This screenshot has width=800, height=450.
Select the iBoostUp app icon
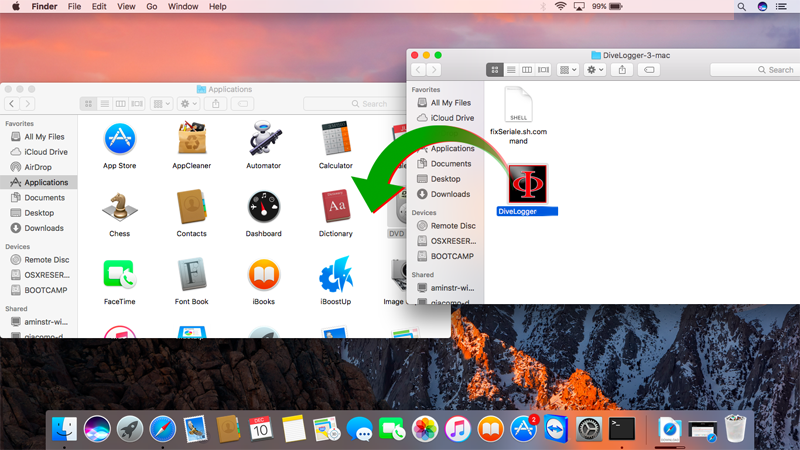336,274
